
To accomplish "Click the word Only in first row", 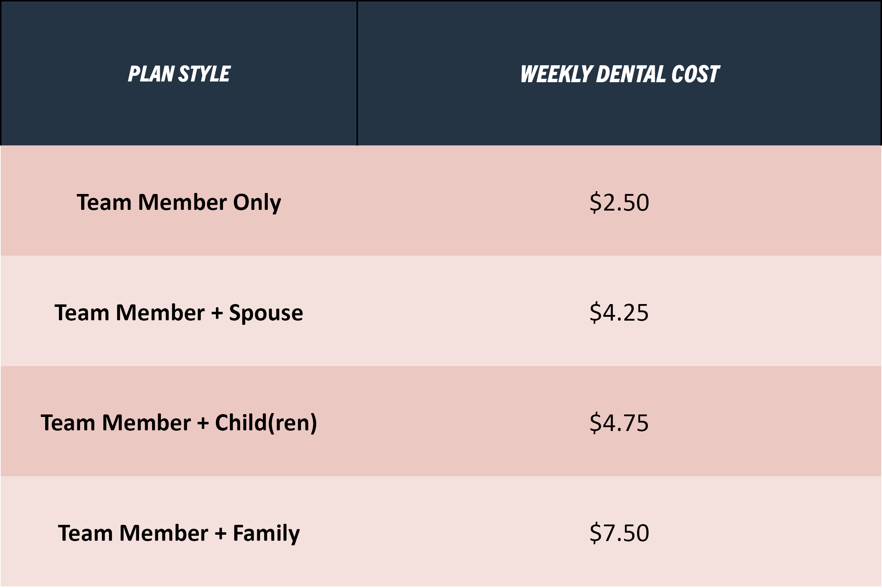I will point(257,203).
